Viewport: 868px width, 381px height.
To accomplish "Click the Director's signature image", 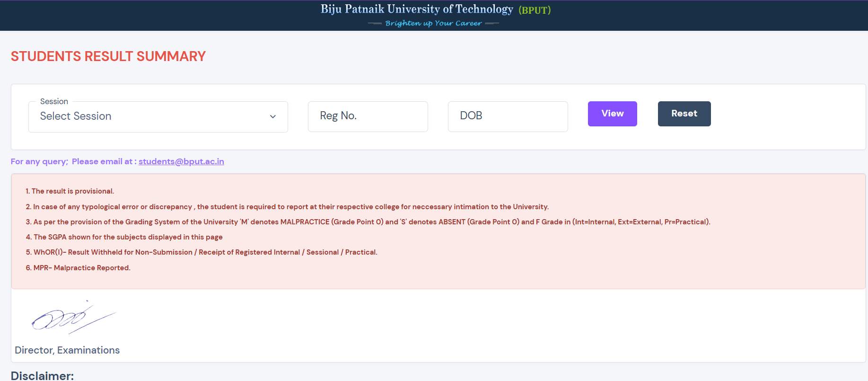I will pyautogui.click(x=74, y=318).
